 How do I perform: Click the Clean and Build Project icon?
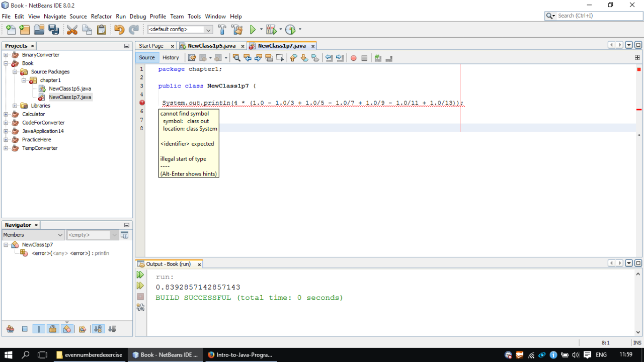point(237,30)
